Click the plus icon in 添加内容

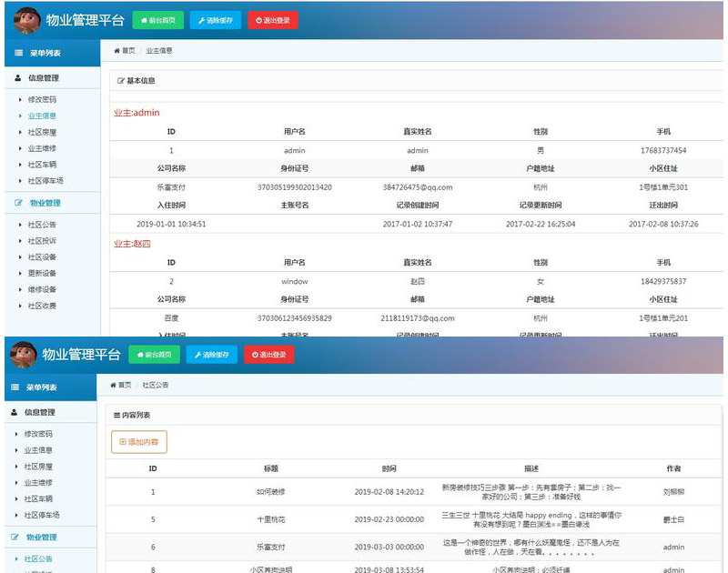tap(122, 442)
